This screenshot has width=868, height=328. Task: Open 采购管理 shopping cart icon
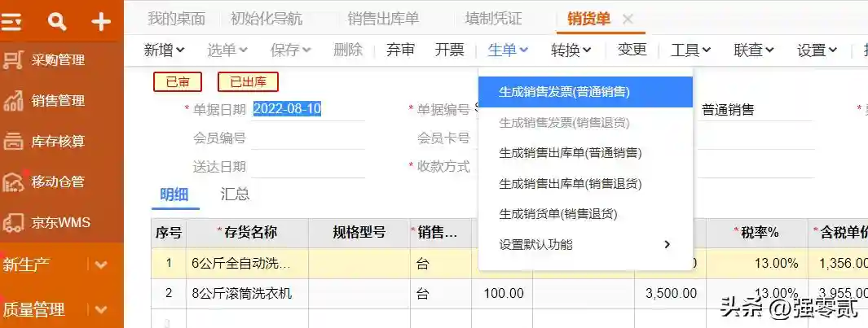(x=14, y=59)
